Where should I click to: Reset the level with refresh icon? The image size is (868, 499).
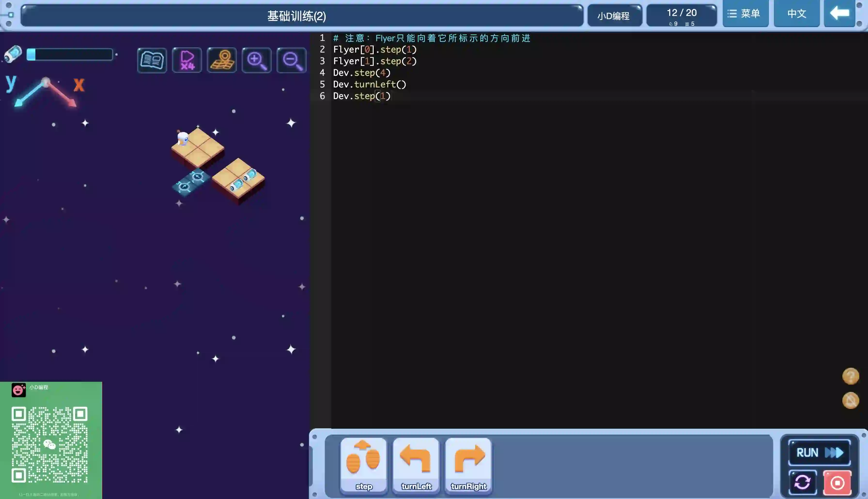point(803,483)
